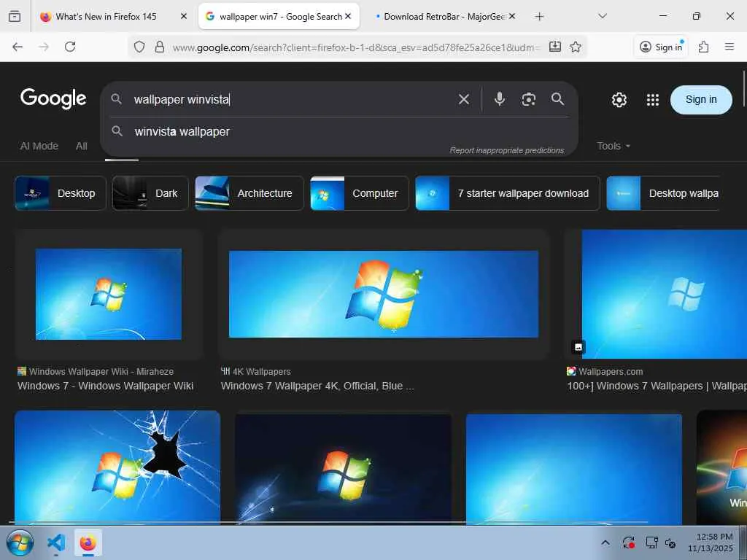
Task: Filter images by Desktop chip
Action: coord(61,193)
